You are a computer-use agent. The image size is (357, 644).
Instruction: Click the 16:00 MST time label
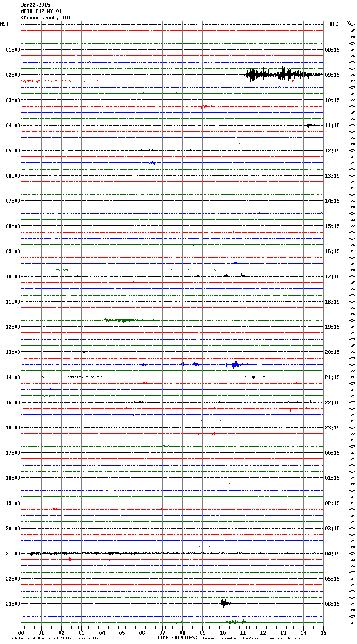(x=13, y=428)
